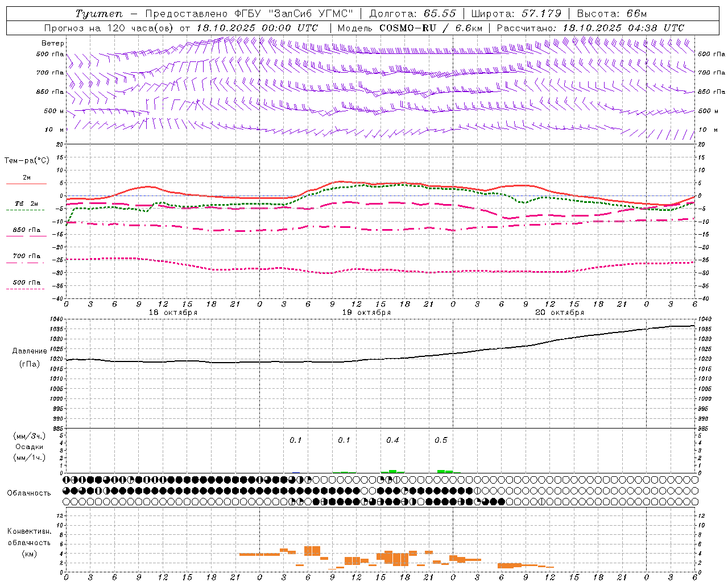
Task: Click the '(гПа)' pressure unit label
Action: (29, 364)
